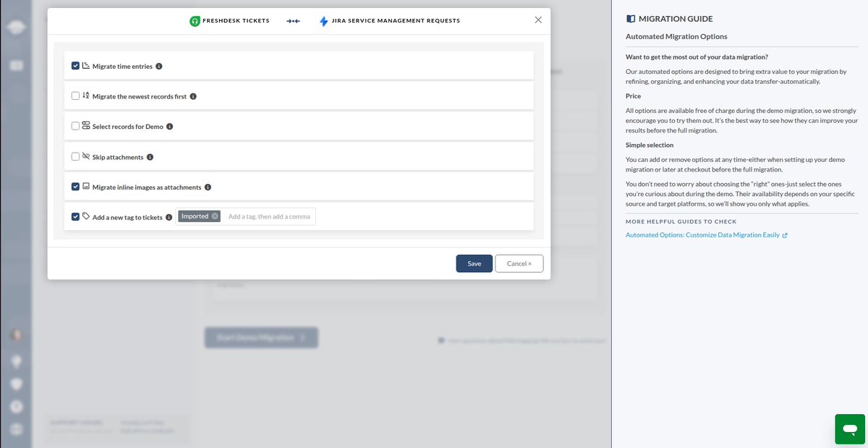Uncheck Add a new tag to tickets
868x448 pixels.
(x=75, y=216)
